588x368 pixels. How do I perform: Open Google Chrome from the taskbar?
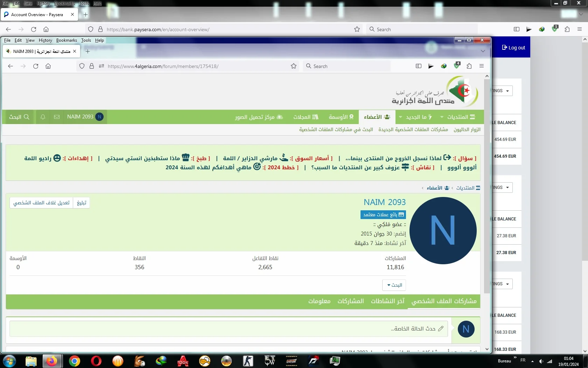pyautogui.click(x=74, y=361)
